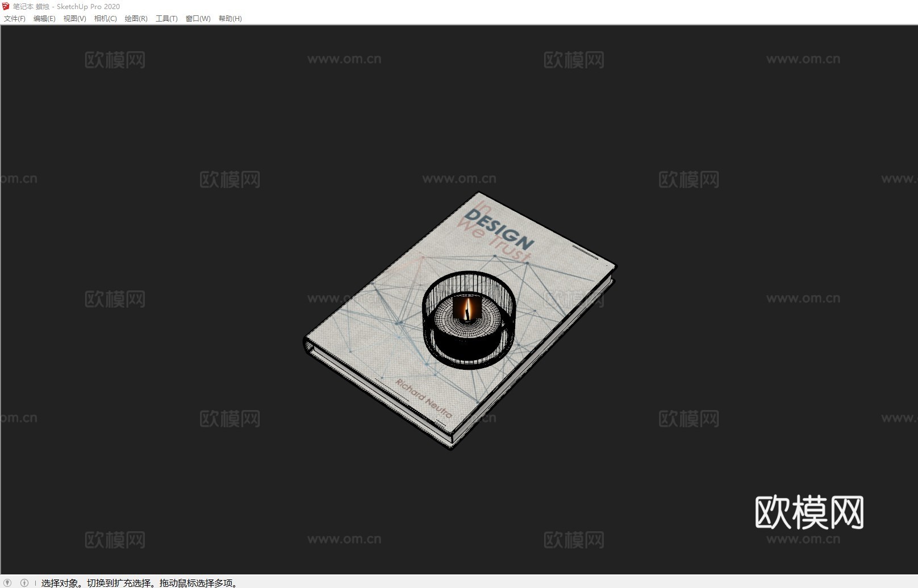The height and width of the screenshot is (588, 918).
Task: Open the 相机(C) menu
Action: tap(105, 19)
